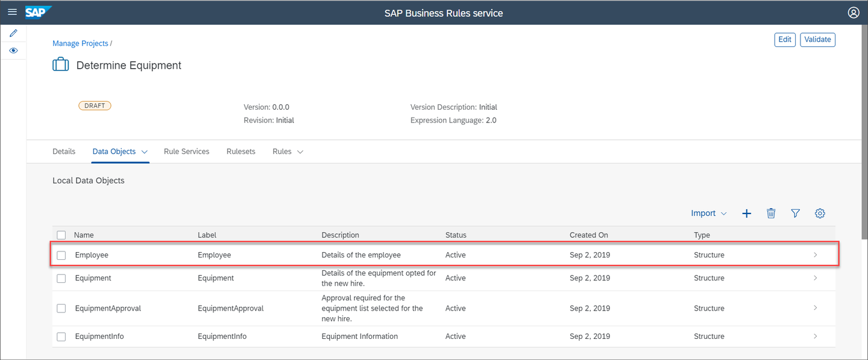The image size is (868, 360).
Task: Open the user profile icon
Action: tap(853, 13)
